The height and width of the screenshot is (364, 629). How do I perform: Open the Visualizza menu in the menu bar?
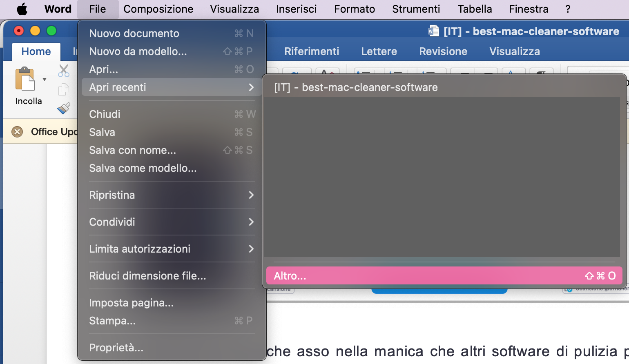[x=234, y=9]
